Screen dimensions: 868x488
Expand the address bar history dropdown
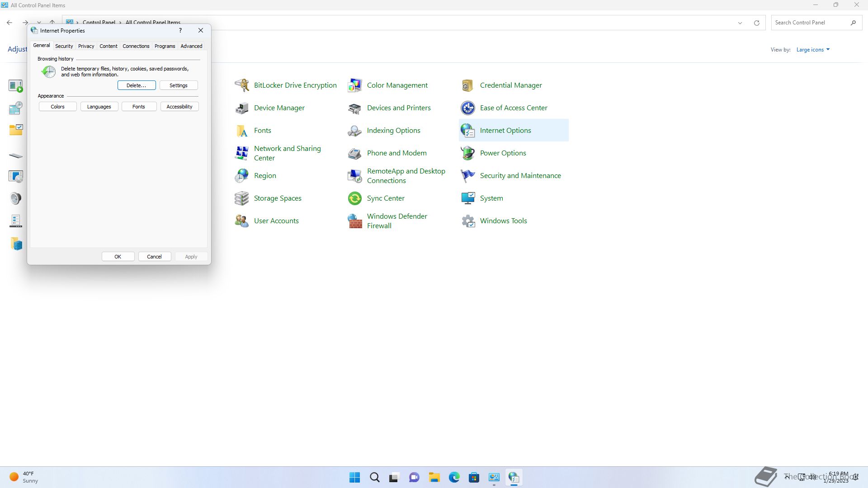coord(740,23)
